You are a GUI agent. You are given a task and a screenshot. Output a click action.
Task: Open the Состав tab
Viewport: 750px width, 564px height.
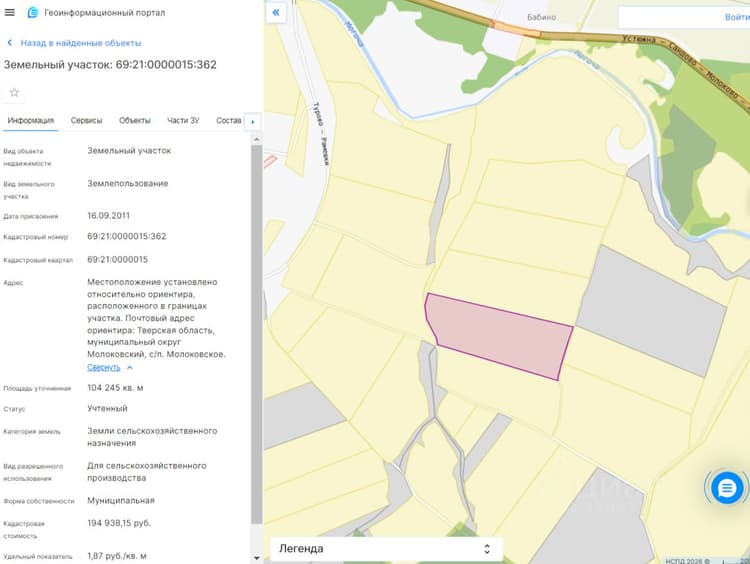229,121
